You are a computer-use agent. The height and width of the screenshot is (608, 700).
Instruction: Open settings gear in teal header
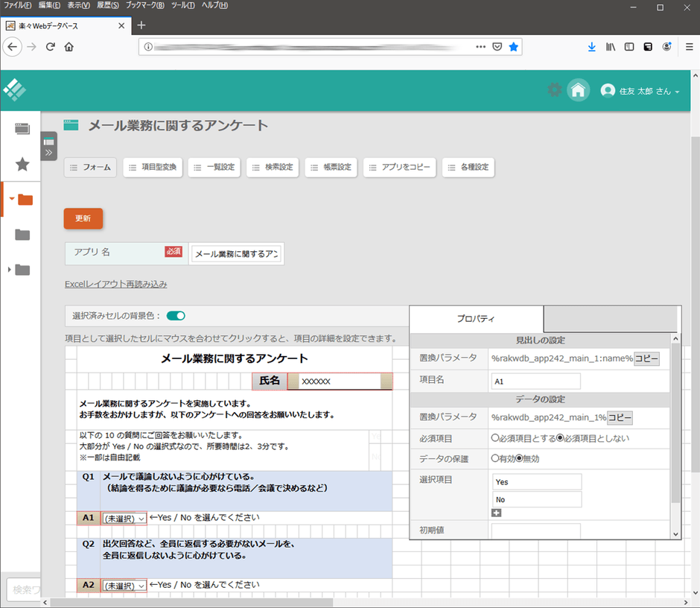click(554, 90)
